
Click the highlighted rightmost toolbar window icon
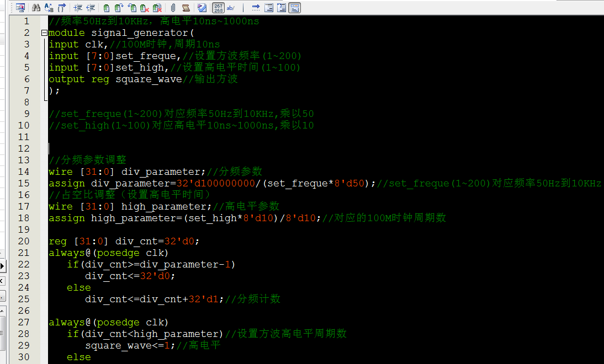point(295,8)
